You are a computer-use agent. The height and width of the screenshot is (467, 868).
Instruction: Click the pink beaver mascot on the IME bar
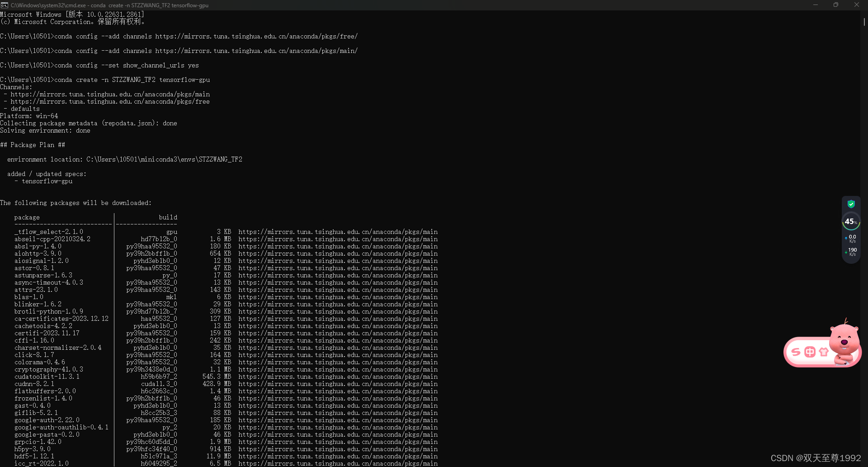pyautogui.click(x=844, y=342)
